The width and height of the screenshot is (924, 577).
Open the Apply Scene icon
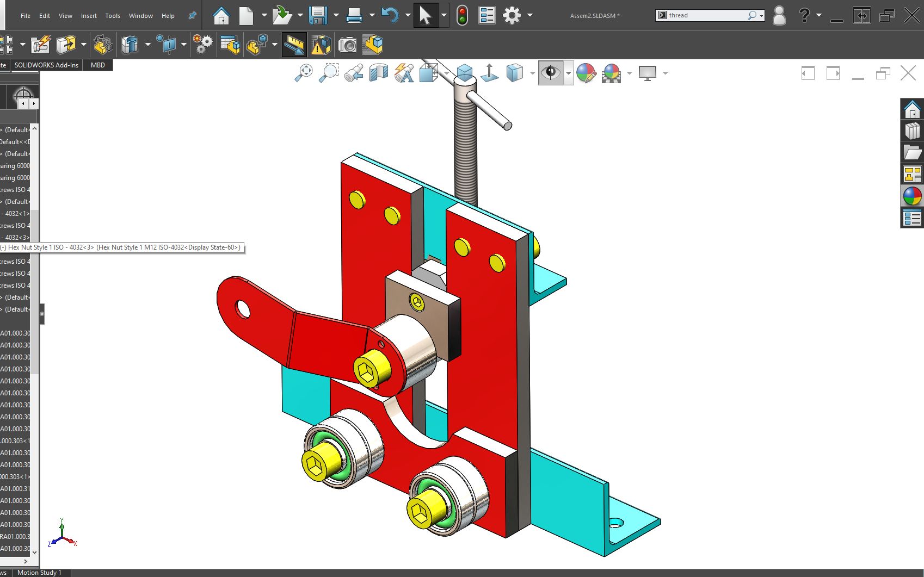[x=611, y=72]
